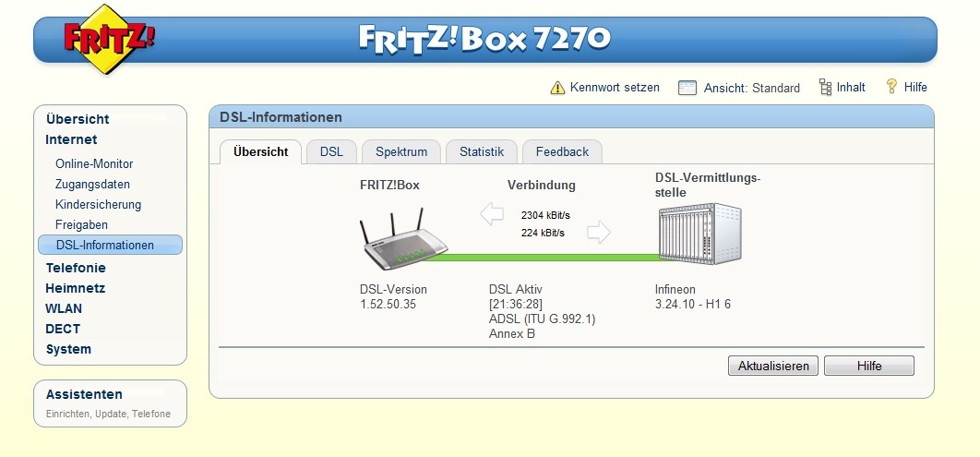980x457 pixels.
Task: Open the Feedback tab
Action: point(562,152)
